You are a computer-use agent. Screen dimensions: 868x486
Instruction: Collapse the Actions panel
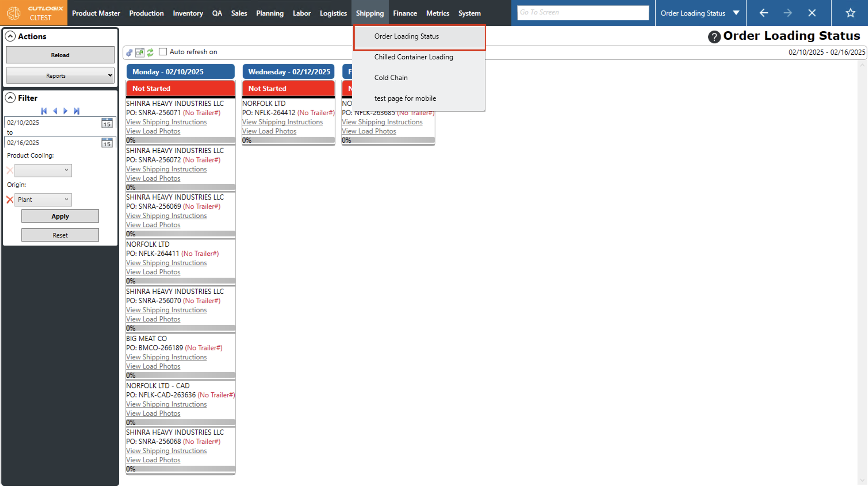pos(10,37)
